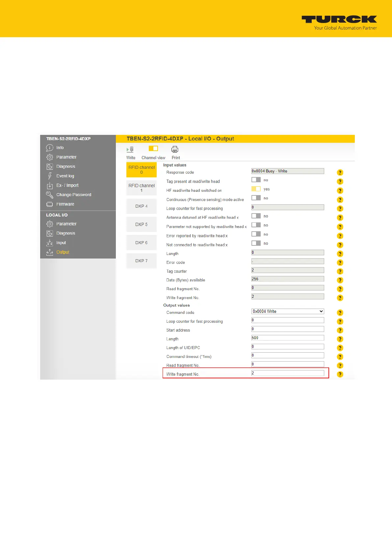
Task: Open the Change Password link
Action: (x=74, y=195)
